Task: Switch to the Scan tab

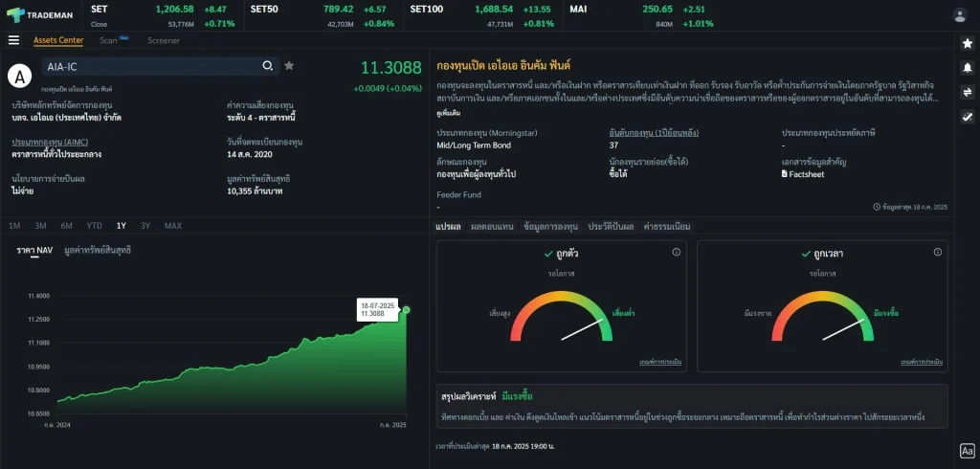Action: [x=108, y=40]
